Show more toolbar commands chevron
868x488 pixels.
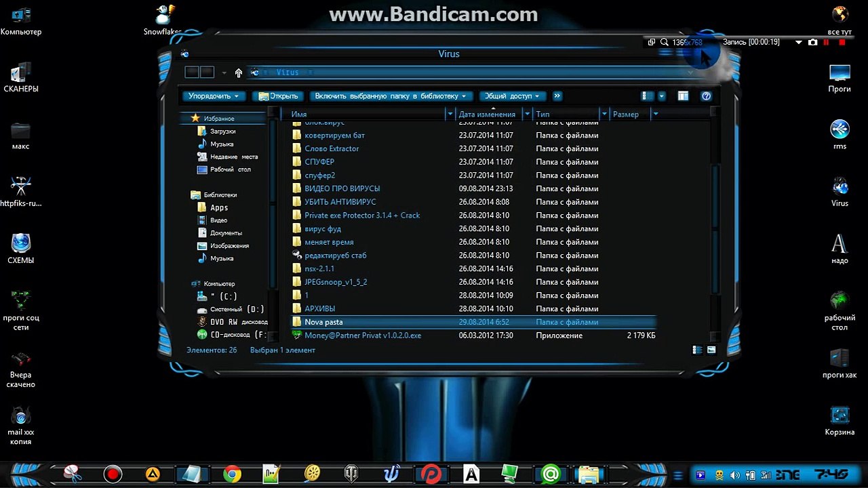coord(557,96)
